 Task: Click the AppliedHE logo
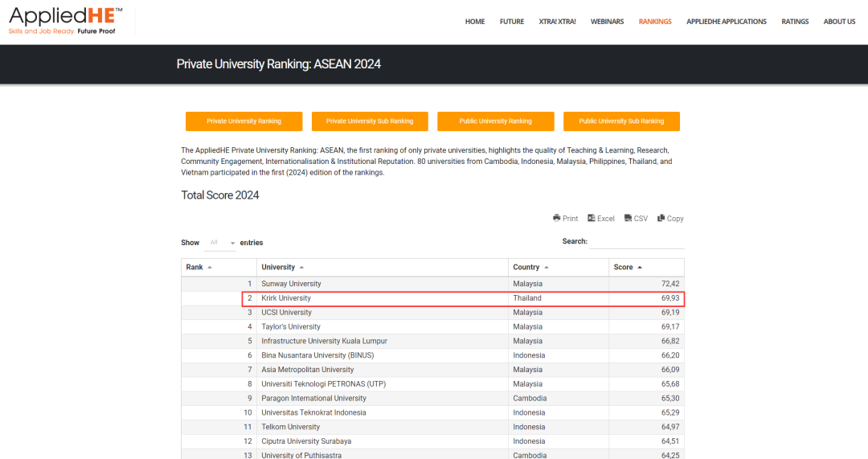pos(65,21)
